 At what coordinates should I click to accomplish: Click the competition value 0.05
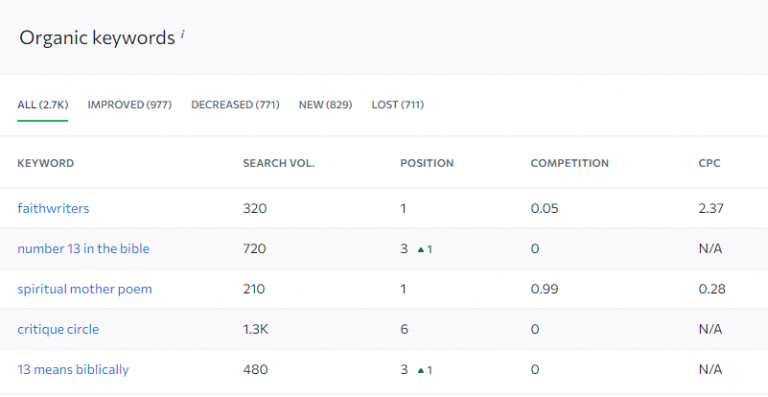[x=544, y=209]
